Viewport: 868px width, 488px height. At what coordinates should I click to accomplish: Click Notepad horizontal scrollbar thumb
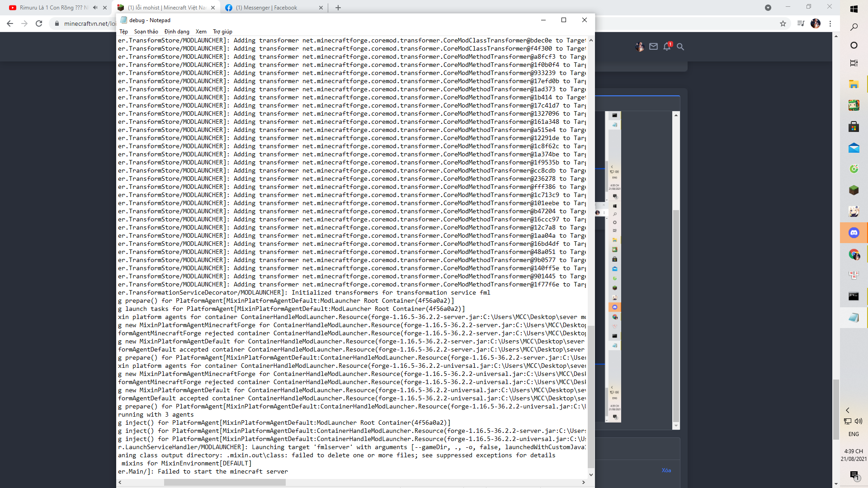pyautogui.click(x=225, y=482)
